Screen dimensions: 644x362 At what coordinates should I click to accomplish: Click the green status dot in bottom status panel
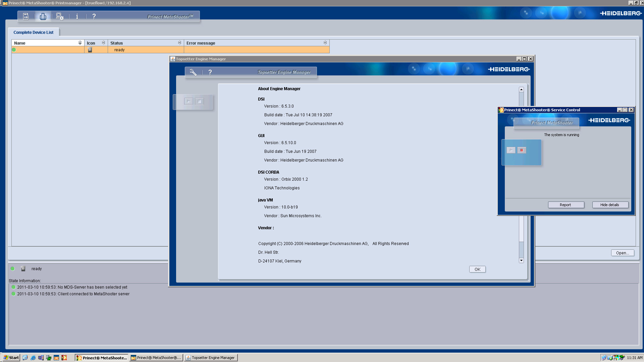click(x=12, y=268)
